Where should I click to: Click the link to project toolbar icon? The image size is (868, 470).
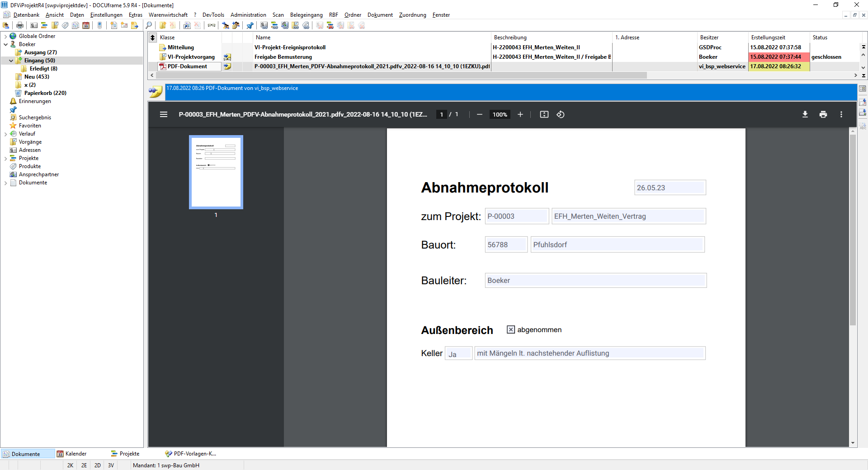point(274,25)
